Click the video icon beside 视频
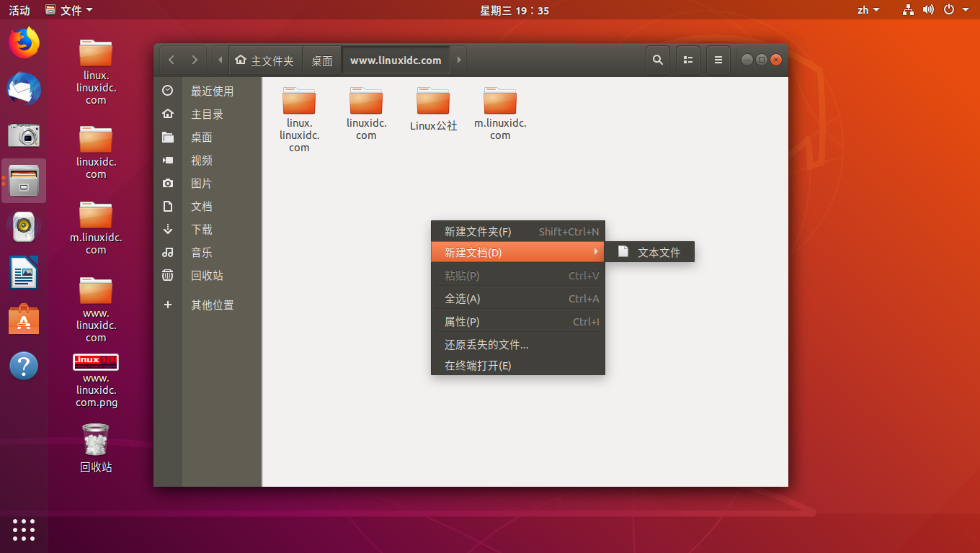 [168, 160]
